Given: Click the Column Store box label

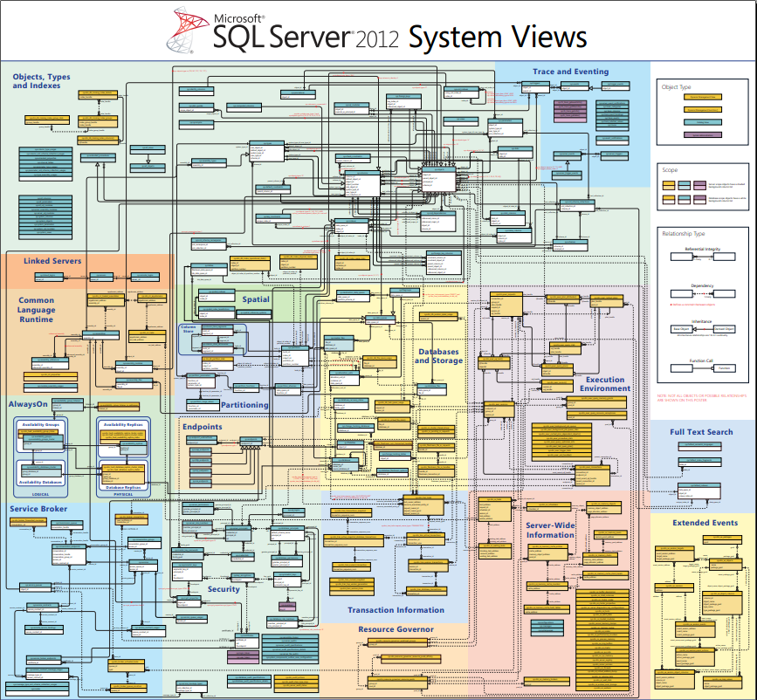Looking at the screenshot, I should pos(187,330).
